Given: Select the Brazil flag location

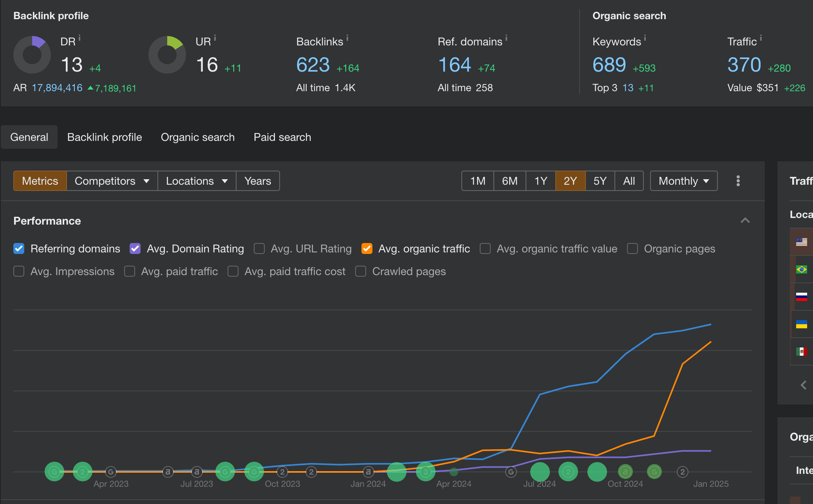Looking at the screenshot, I should pos(801,269).
